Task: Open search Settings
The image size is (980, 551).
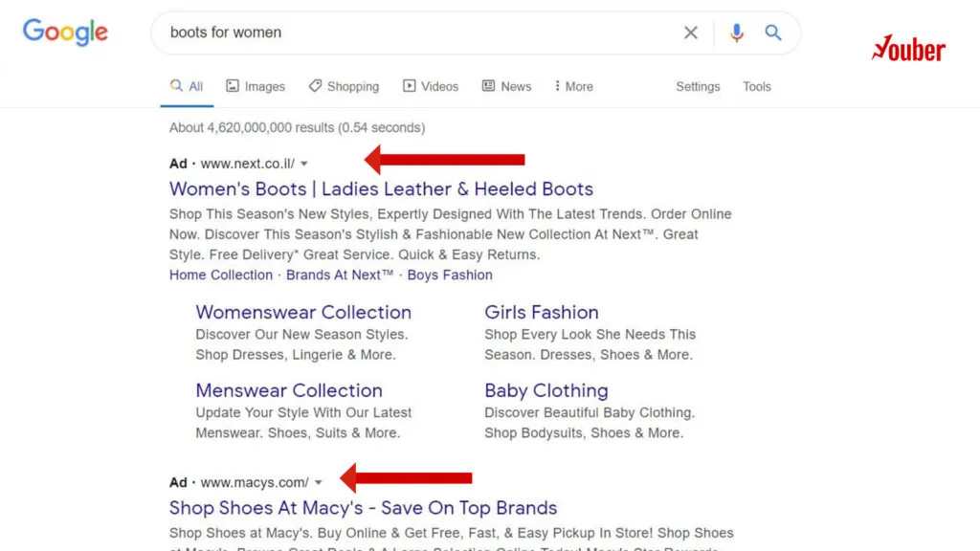Action: click(x=698, y=87)
